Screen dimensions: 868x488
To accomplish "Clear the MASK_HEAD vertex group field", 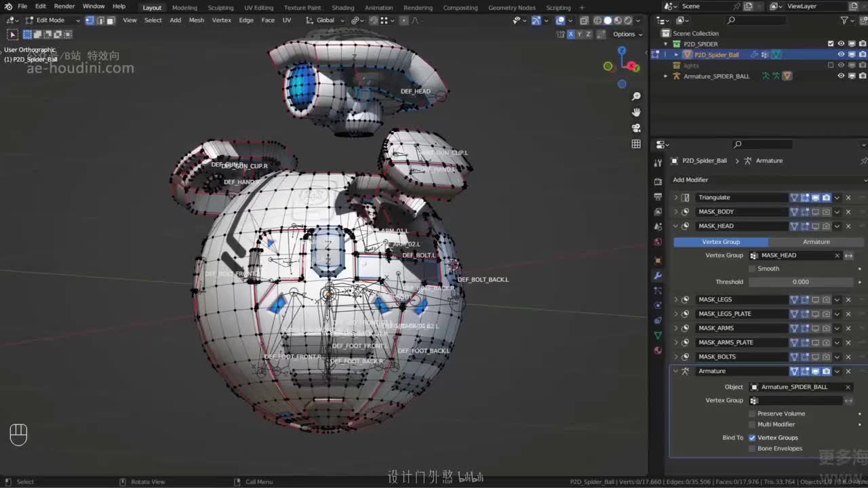I will (x=837, y=256).
